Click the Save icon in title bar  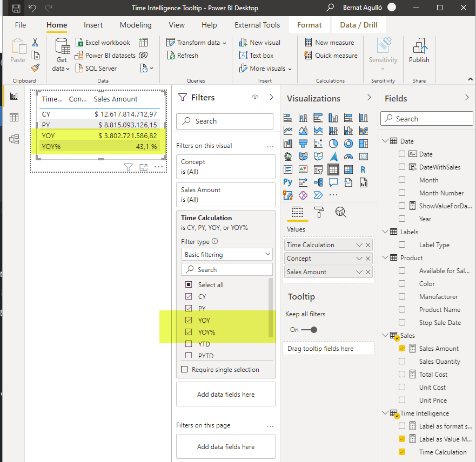16,8
